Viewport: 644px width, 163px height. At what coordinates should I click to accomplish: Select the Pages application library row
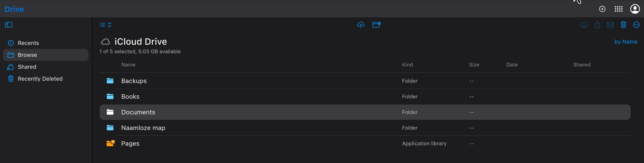[x=130, y=143]
